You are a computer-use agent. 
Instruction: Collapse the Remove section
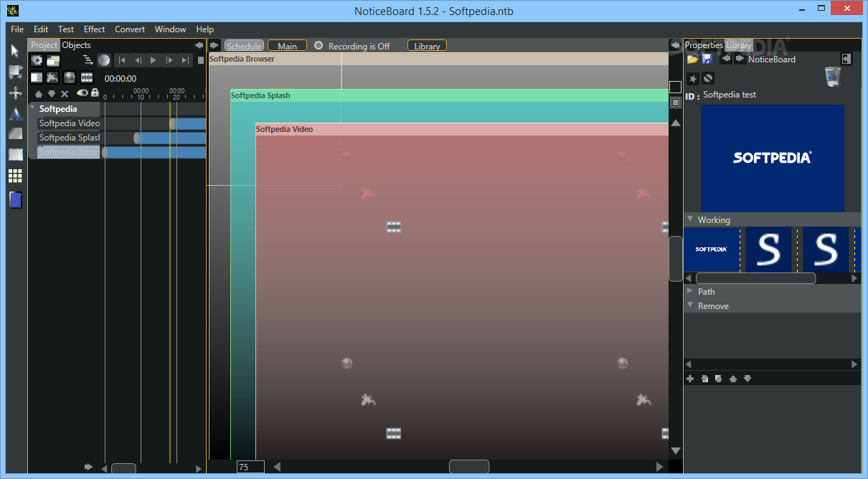click(690, 305)
